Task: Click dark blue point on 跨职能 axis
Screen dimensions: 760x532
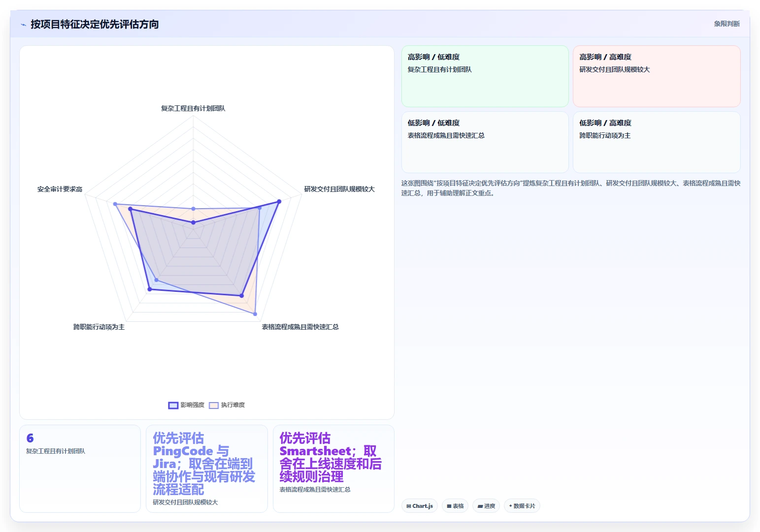Action: pos(150,289)
